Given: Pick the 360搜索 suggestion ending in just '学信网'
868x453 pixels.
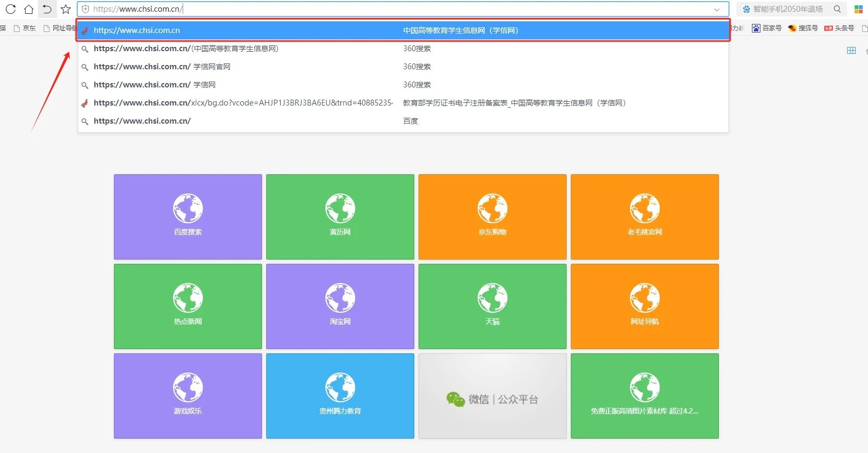Looking at the screenshot, I should click(x=403, y=85).
